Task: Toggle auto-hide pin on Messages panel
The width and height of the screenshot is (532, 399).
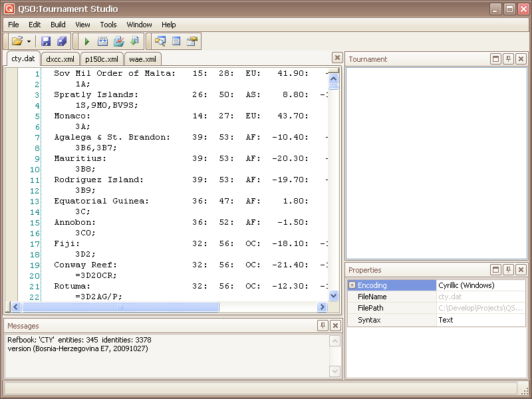Action: (x=323, y=326)
